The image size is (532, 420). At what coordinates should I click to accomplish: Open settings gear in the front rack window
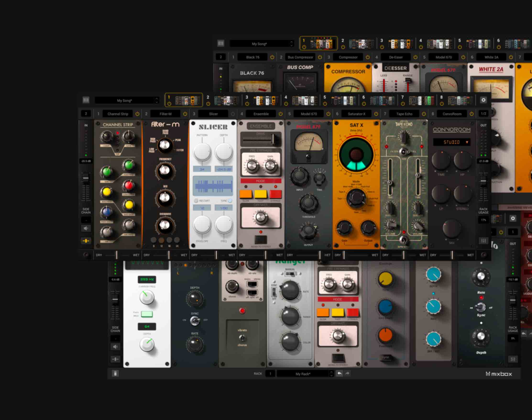point(483,100)
